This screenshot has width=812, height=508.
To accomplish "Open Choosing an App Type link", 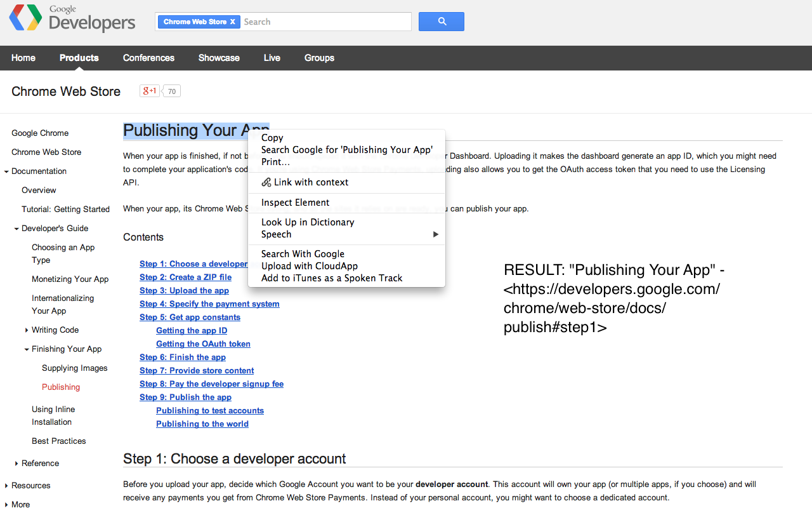I will [x=63, y=254].
